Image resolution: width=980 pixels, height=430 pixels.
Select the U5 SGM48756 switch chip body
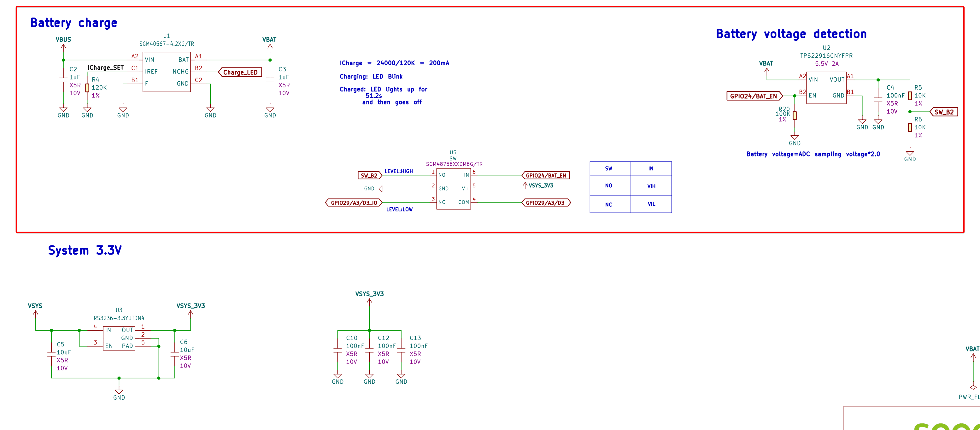(454, 189)
